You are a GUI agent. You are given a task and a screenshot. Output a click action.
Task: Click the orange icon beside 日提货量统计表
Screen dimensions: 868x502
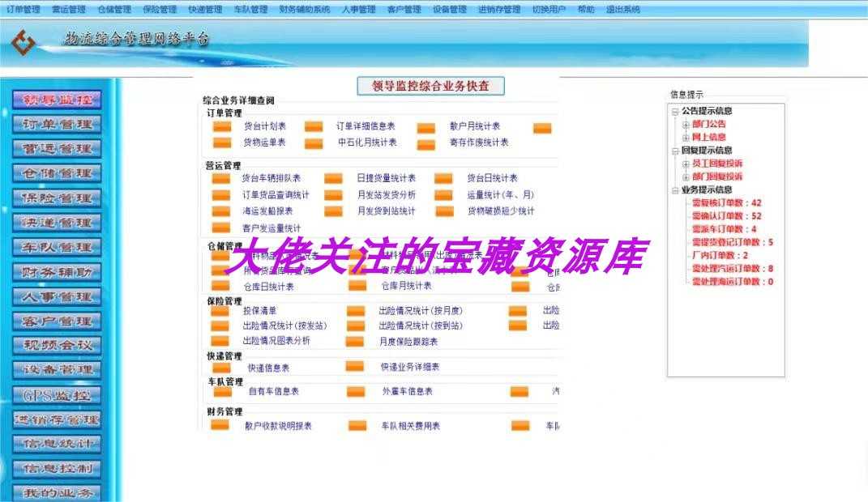coord(333,179)
